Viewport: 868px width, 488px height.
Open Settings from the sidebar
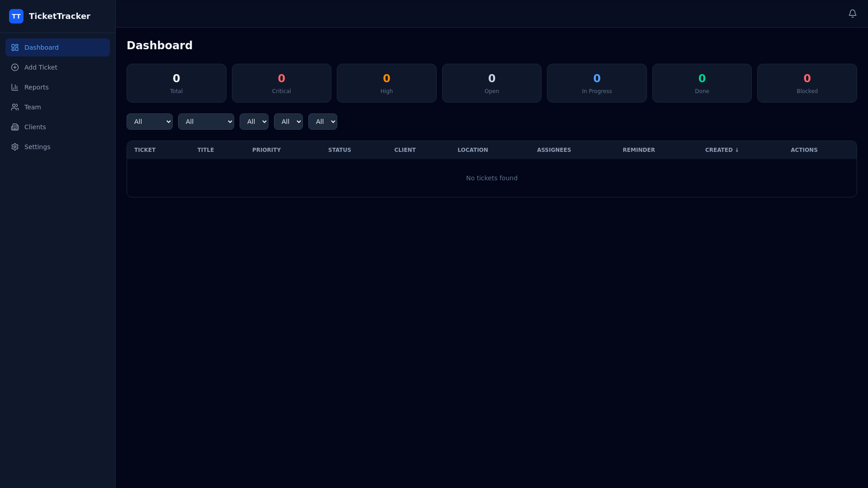coord(57,147)
